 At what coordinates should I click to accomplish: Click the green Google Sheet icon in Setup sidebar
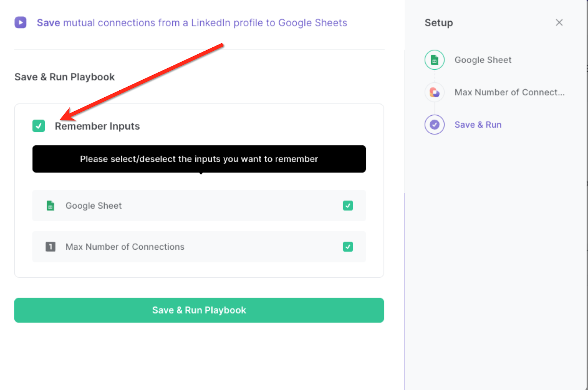434,59
